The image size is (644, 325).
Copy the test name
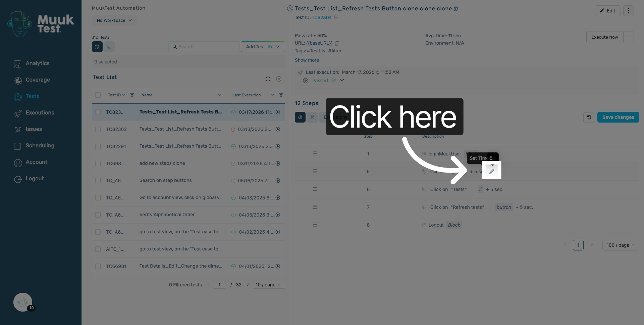pyautogui.click(x=456, y=9)
